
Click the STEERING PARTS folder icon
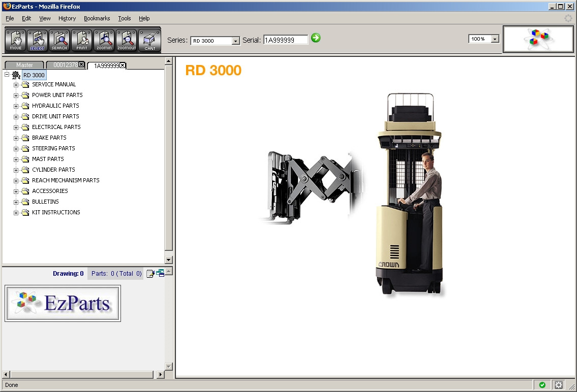[25, 148]
